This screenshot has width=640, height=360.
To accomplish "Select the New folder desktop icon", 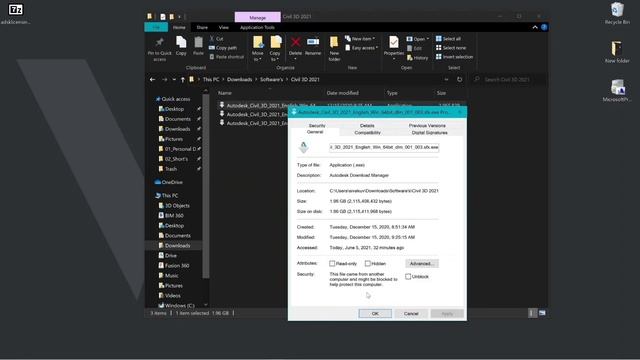I will 617,52.
